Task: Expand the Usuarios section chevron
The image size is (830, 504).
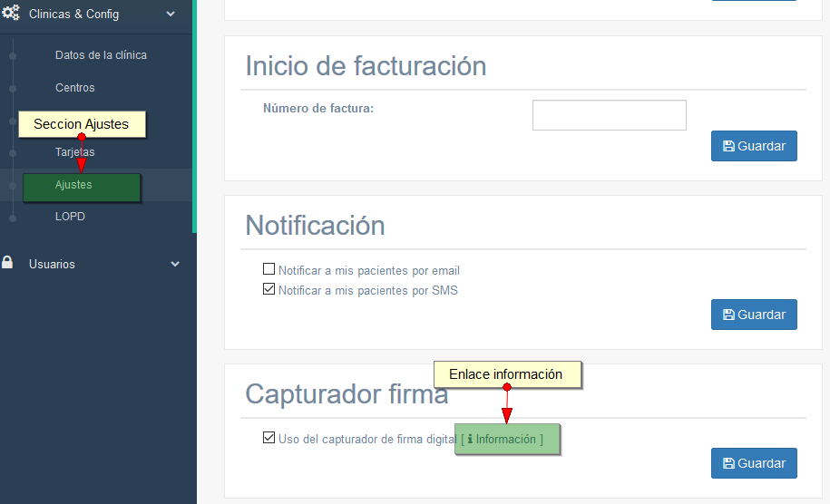Action: (x=175, y=265)
